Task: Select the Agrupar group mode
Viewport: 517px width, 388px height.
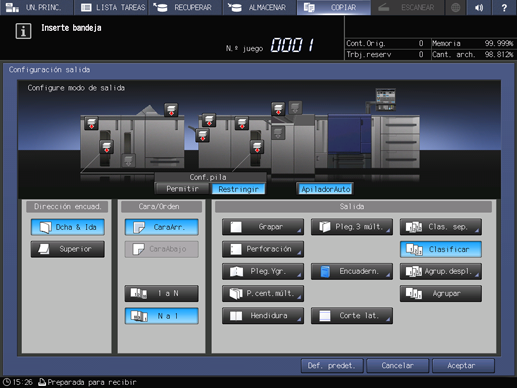Action: tap(441, 293)
